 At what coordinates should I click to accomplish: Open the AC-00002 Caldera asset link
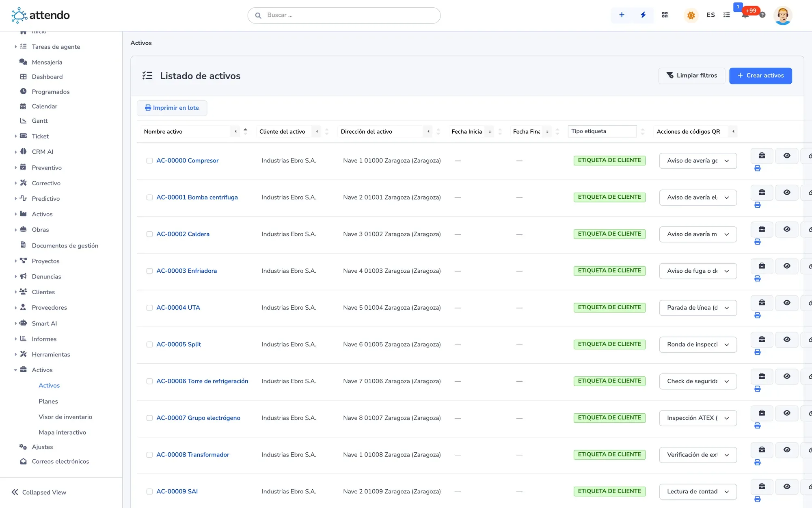coord(183,234)
